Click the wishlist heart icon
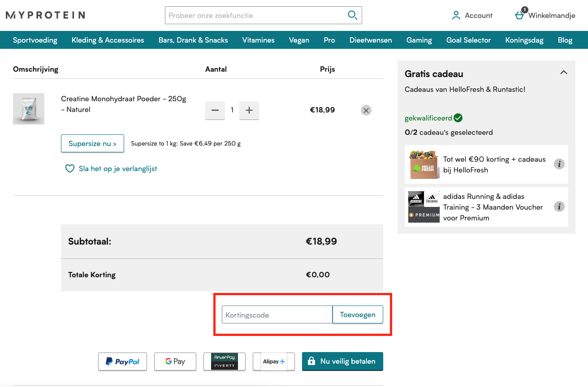588x387 pixels. [69, 169]
